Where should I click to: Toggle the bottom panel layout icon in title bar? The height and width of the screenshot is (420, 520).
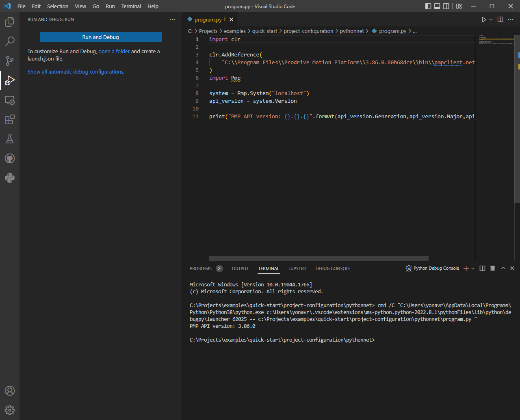click(x=437, y=6)
